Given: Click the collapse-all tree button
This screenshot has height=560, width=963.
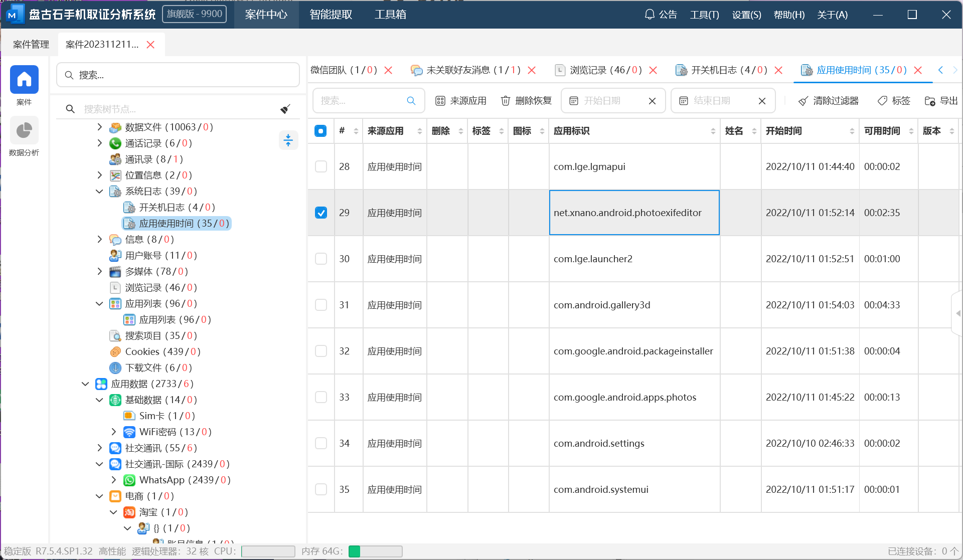Looking at the screenshot, I should [x=288, y=140].
